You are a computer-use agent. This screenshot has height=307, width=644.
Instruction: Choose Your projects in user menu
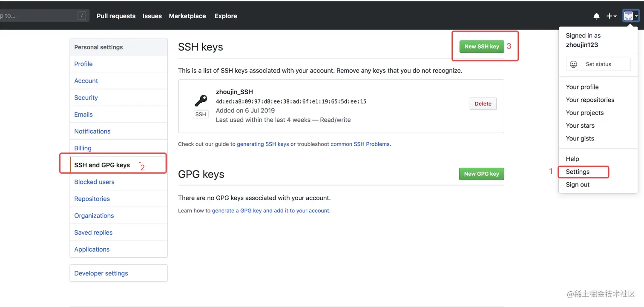point(585,113)
